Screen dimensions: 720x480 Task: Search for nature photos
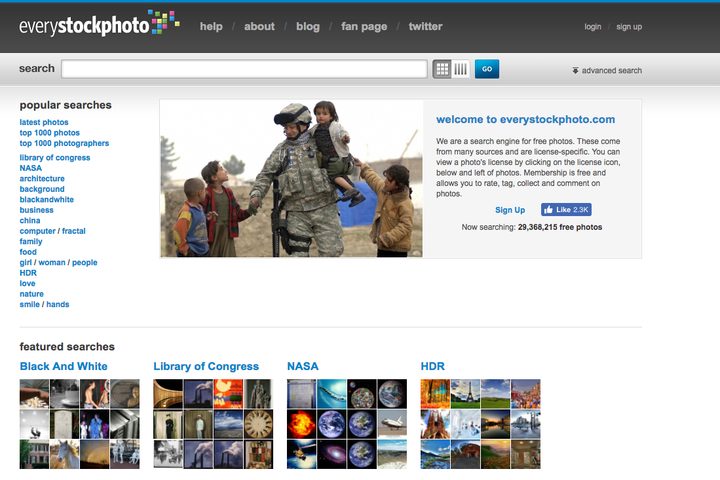[32, 294]
